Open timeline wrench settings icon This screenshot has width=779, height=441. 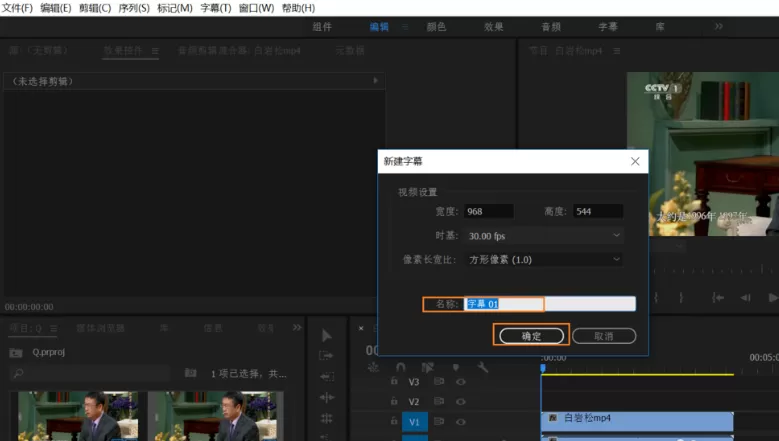[x=482, y=367]
